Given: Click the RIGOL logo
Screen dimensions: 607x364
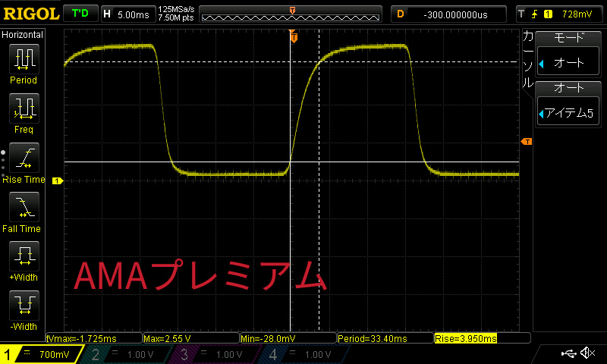Looking at the screenshot, I should [x=31, y=14].
